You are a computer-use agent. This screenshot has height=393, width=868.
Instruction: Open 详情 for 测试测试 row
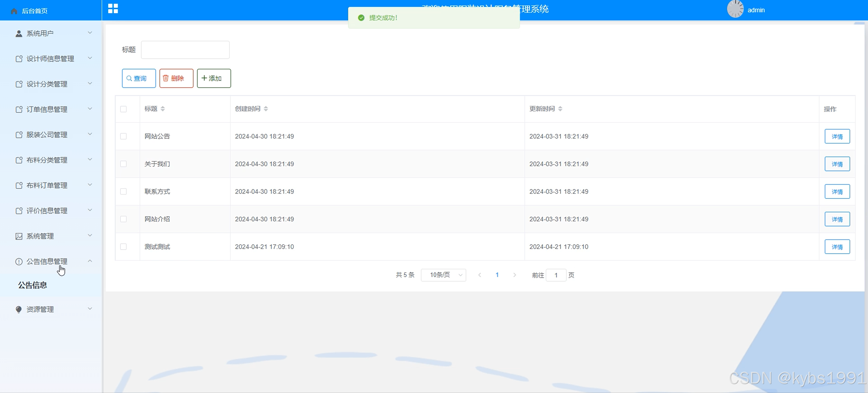click(837, 247)
